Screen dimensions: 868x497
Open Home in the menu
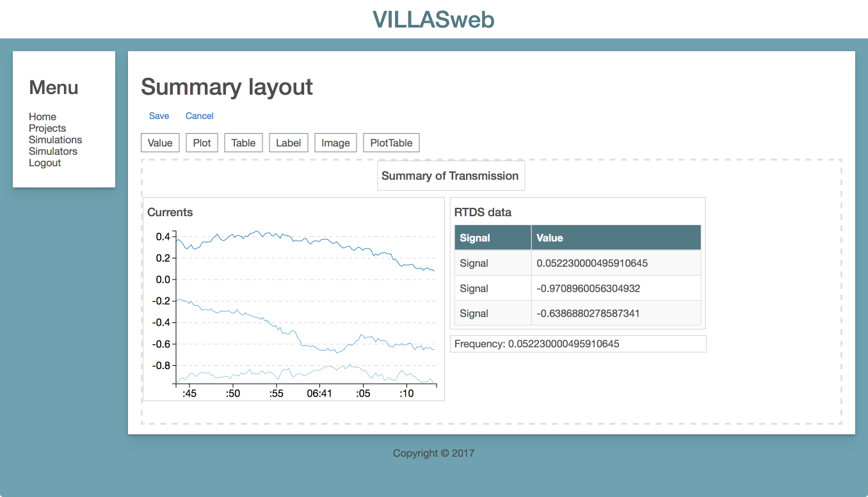42,116
